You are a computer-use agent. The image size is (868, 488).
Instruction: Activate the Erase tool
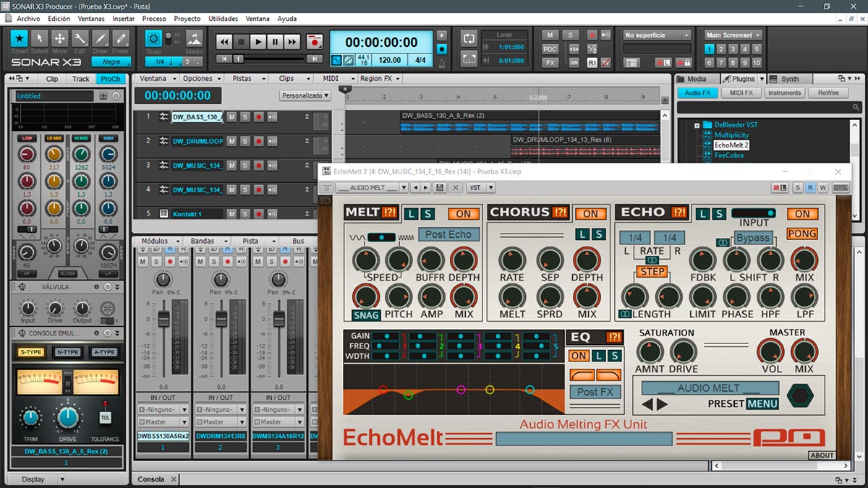121,38
